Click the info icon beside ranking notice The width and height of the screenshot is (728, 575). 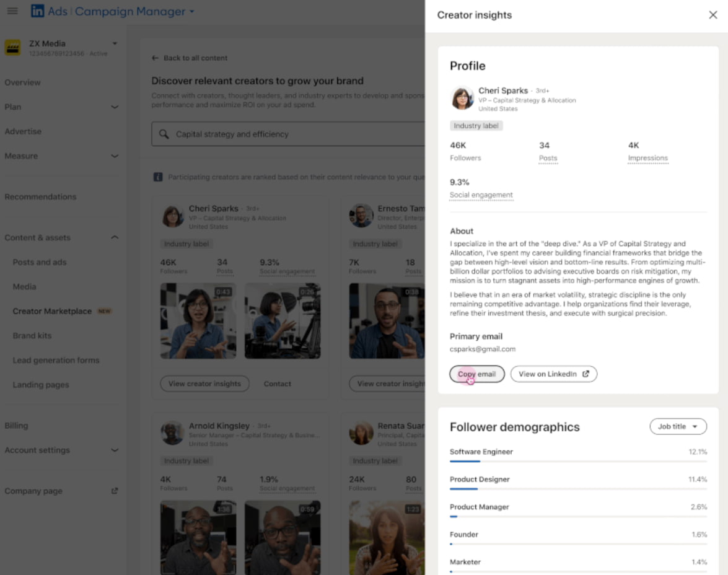point(158,177)
